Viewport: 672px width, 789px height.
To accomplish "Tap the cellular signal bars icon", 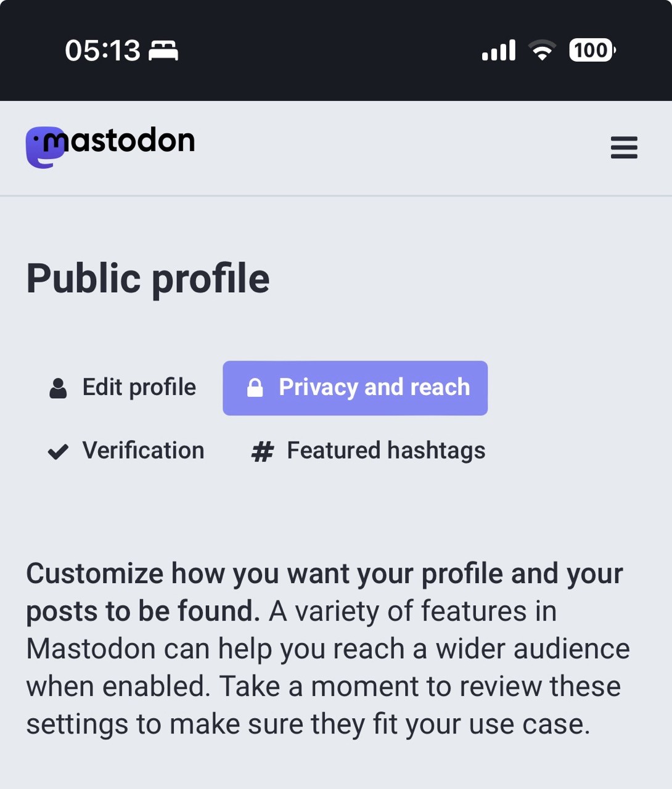I will pos(499,51).
